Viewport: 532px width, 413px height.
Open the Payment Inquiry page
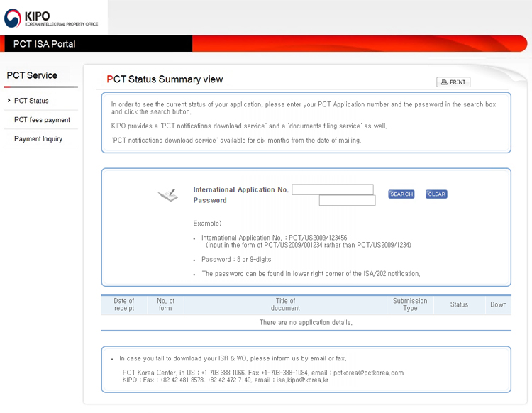click(x=38, y=139)
